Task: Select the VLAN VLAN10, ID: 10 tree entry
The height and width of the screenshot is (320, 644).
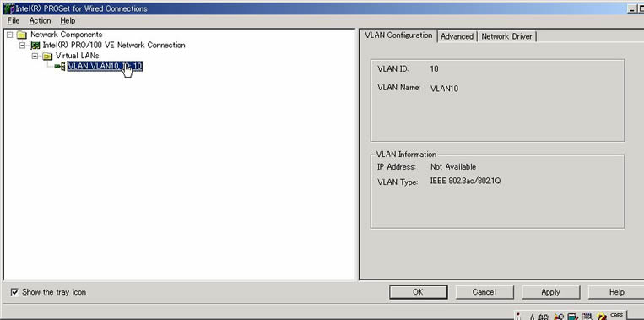Action: (x=106, y=66)
